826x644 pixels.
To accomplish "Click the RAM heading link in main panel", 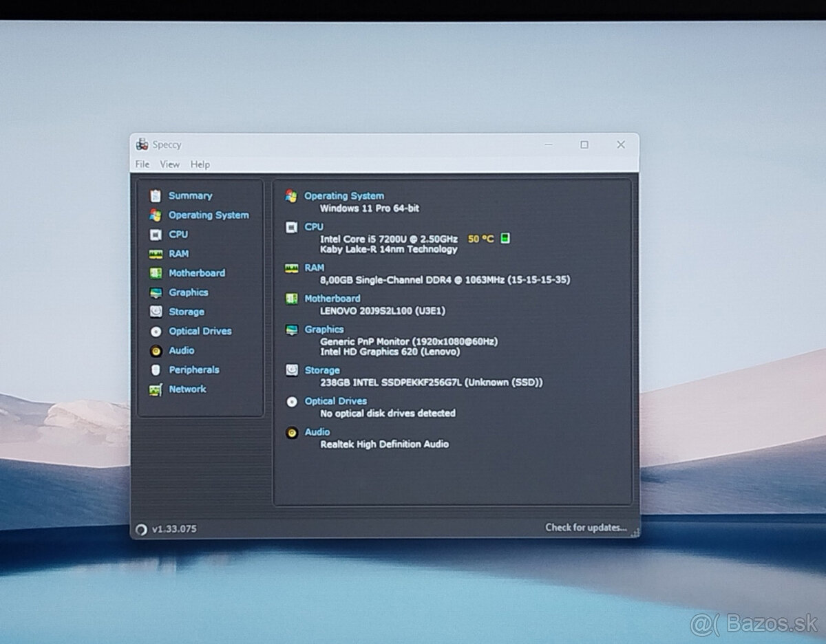I will [314, 268].
